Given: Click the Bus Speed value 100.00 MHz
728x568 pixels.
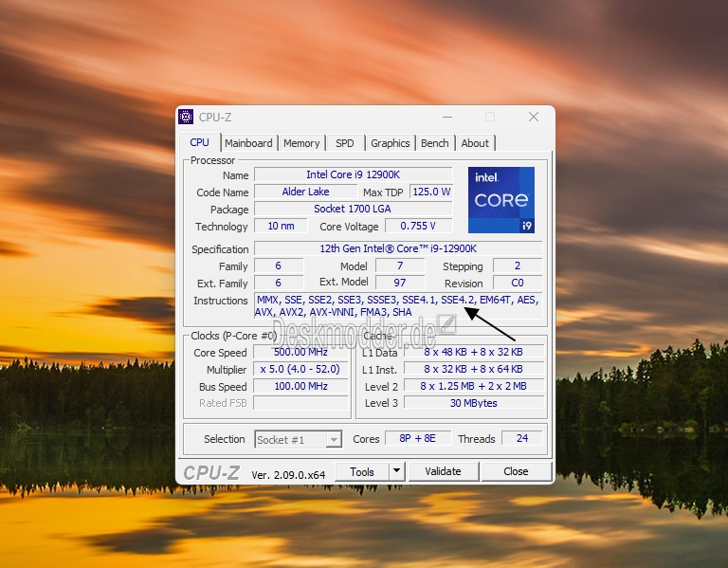Looking at the screenshot, I should (300, 386).
